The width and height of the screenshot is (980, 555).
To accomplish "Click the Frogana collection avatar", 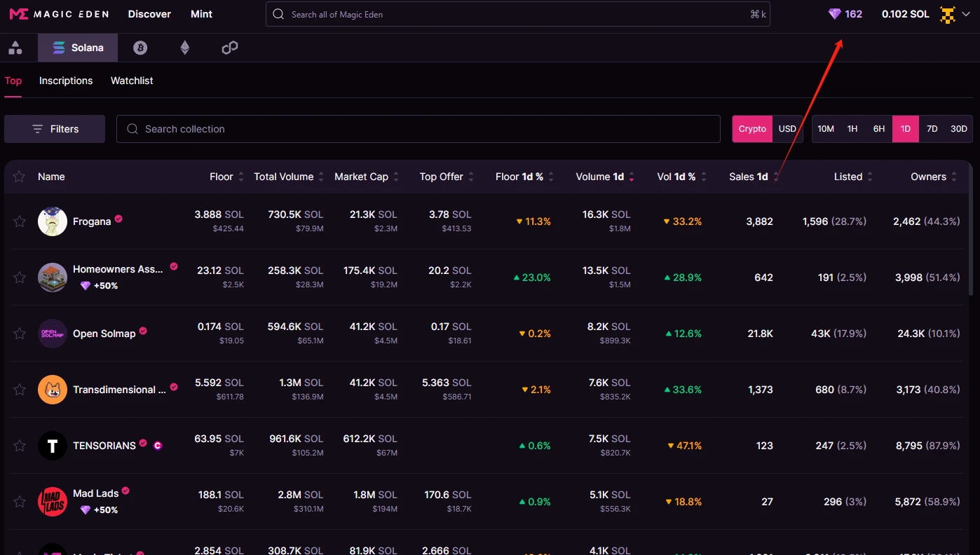I will click(53, 221).
